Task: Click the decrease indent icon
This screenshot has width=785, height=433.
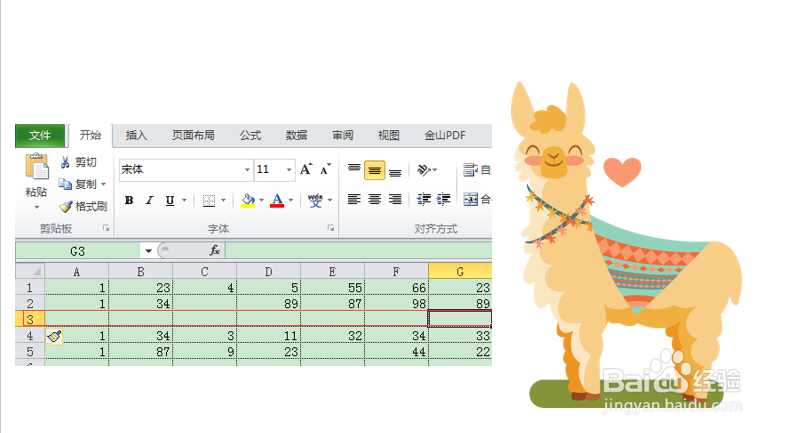Action: [x=424, y=199]
